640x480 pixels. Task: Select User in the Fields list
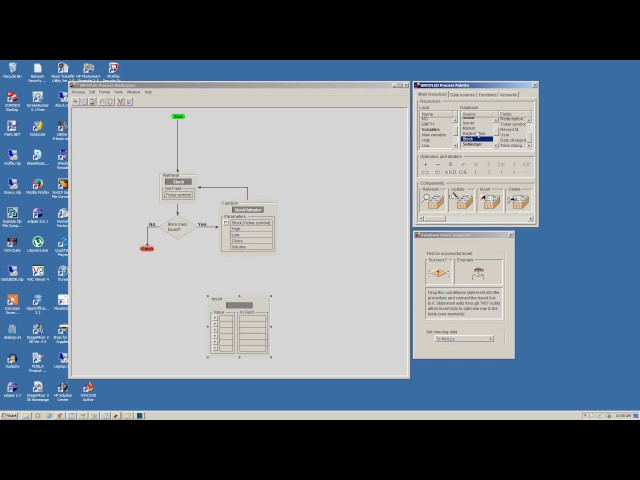[504, 135]
